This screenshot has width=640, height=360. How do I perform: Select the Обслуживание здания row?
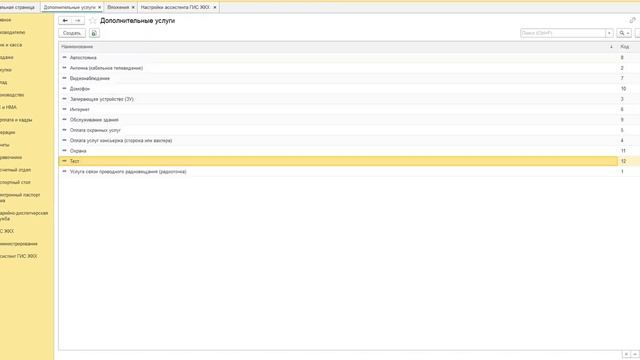[338, 120]
